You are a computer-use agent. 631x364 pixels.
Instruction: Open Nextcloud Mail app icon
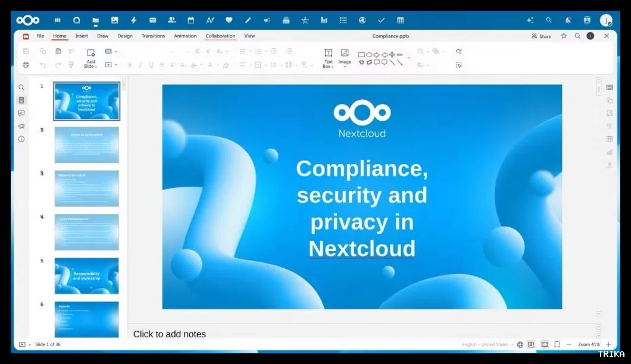click(152, 20)
